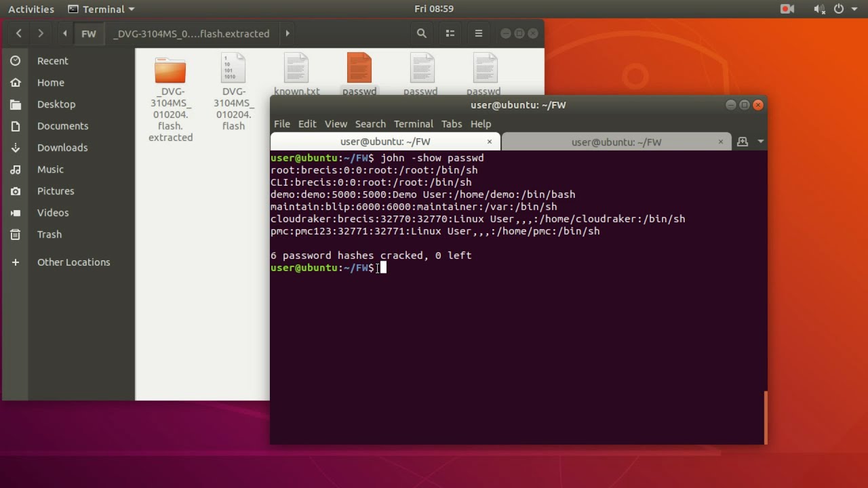The image size is (868, 488).
Task: Click FW path bar button
Action: click(89, 33)
